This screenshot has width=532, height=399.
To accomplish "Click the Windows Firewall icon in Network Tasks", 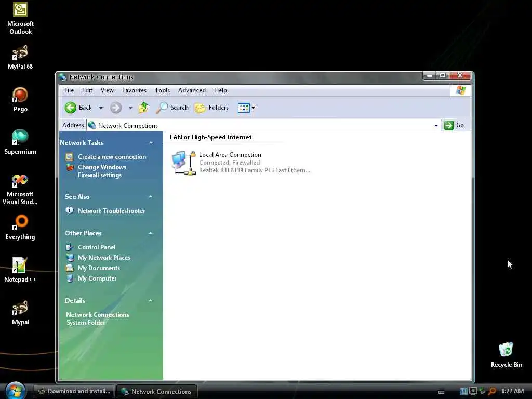I will [x=70, y=167].
